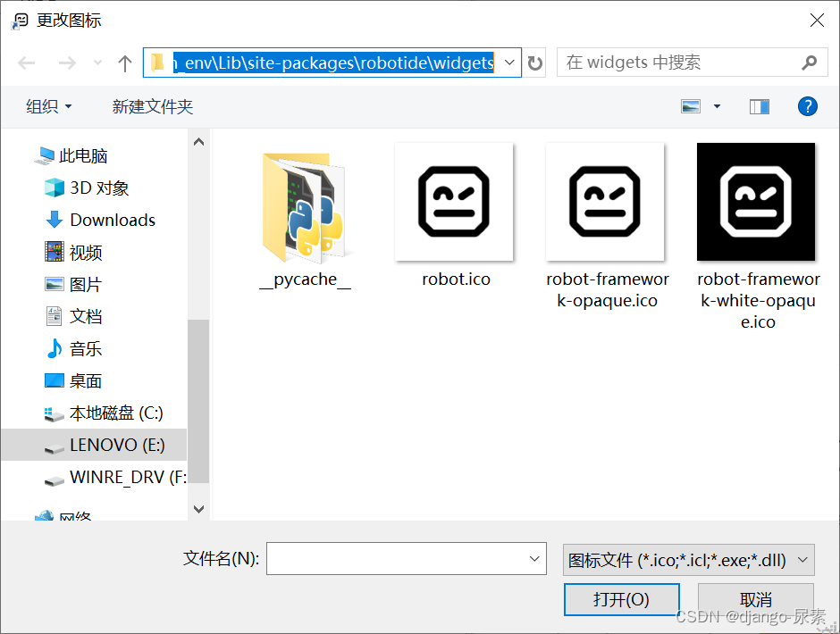The image size is (840, 634).
Task: Click the 文件名(N) input field
Action: (397, 558)
